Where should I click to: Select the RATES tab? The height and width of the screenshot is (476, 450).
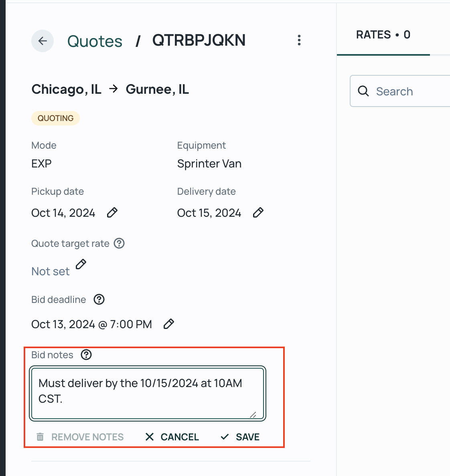383,34
